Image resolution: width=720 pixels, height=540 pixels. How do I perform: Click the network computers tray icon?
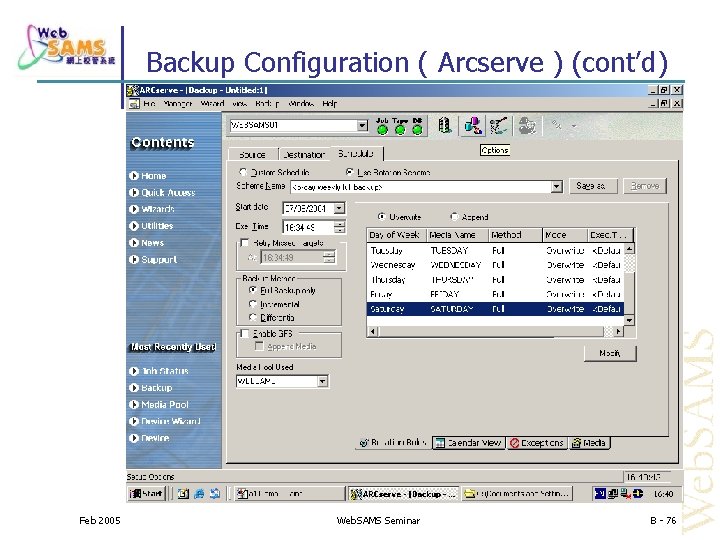click(x=613, y=494)
